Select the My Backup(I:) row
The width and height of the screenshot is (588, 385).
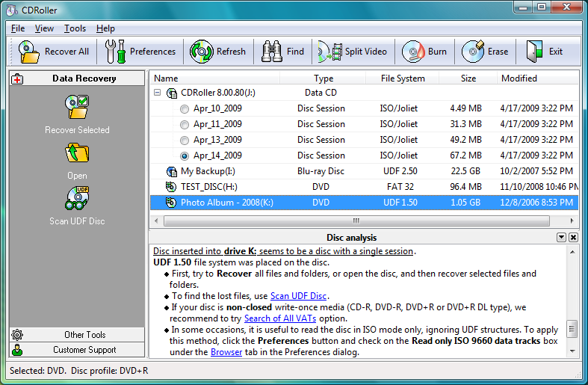click(364, 171)
